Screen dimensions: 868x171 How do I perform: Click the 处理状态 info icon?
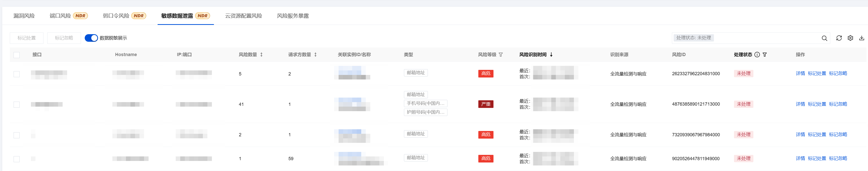(x=757, y=55)
